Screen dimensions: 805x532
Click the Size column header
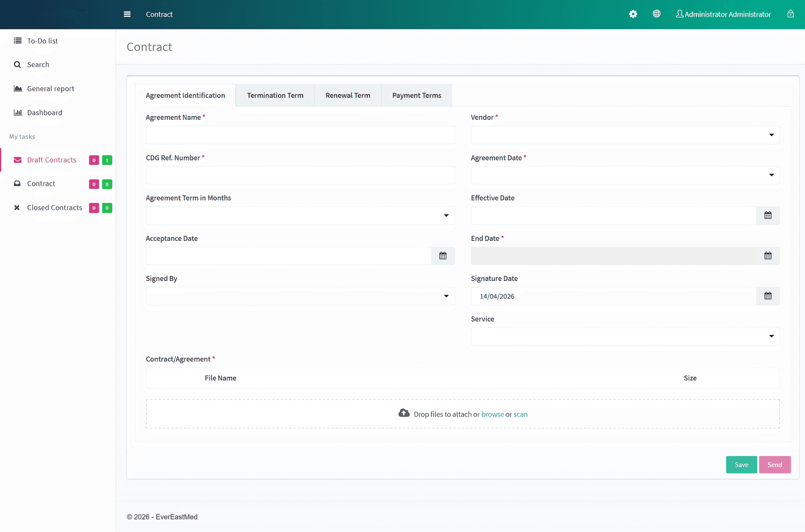point(690,378)
